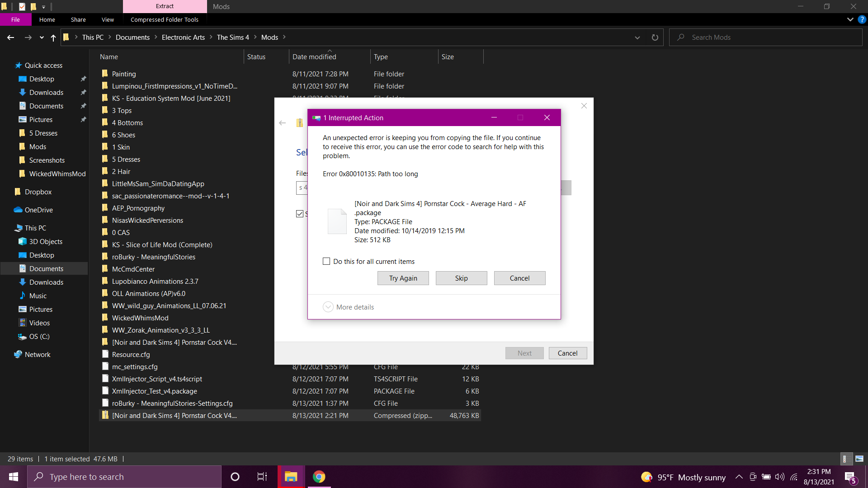Viewport: 868px width, 488px height.
Task: Select This PC in navigation pane
Action: coord(35,228)
